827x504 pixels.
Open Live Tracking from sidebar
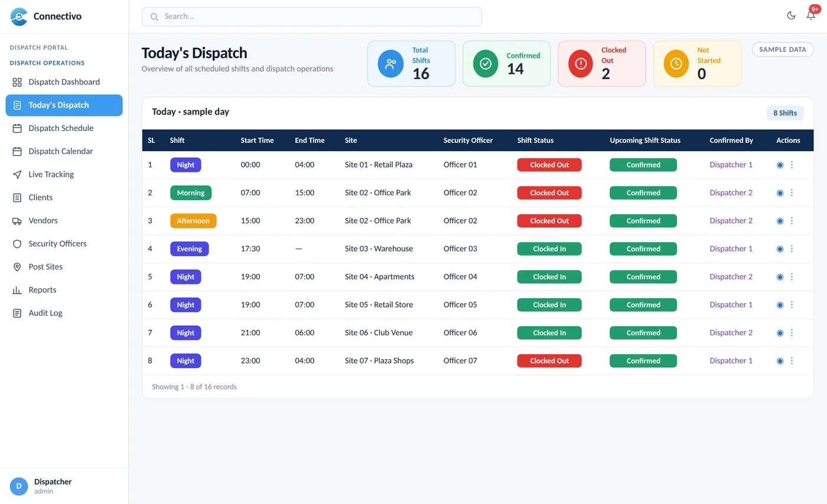tap(64, 175)
